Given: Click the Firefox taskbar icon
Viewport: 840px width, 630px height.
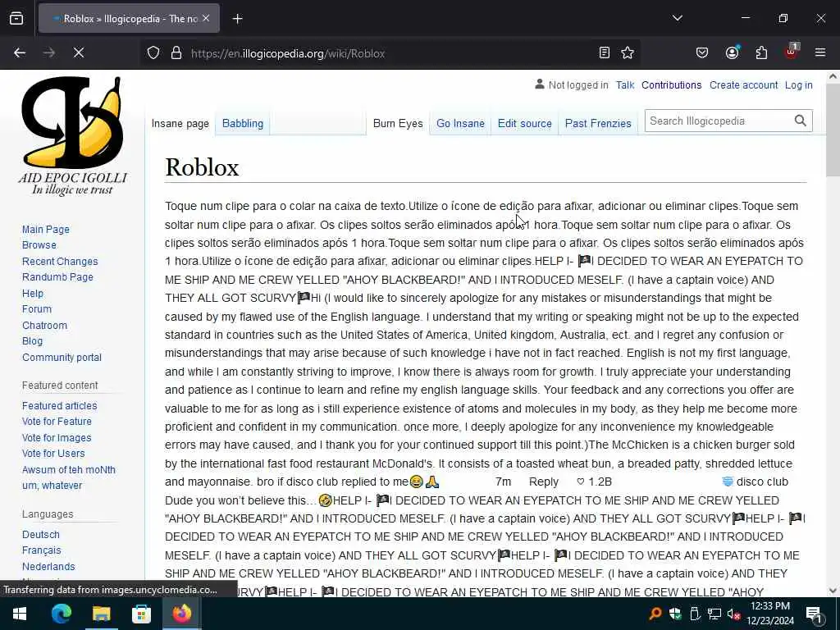Looking at the screenshot, I should click(181, 614).
